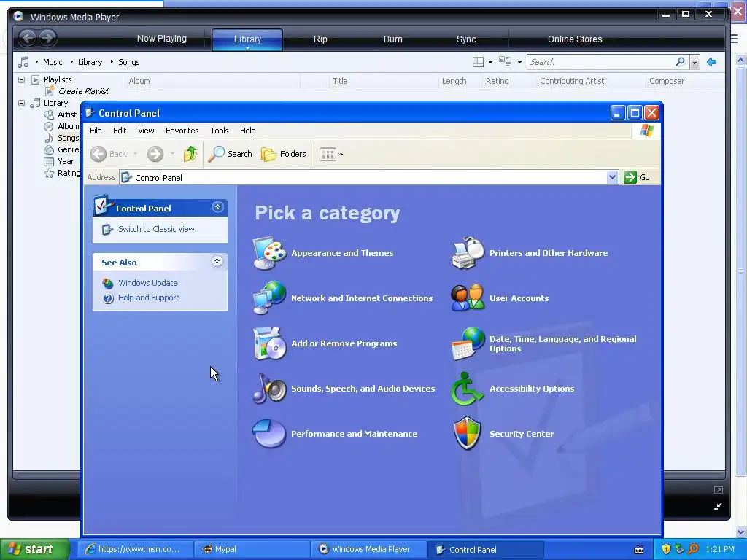747x560 pixels.
Task: Open Printers and Other Hardware icon
Action: tap(468, 253)
